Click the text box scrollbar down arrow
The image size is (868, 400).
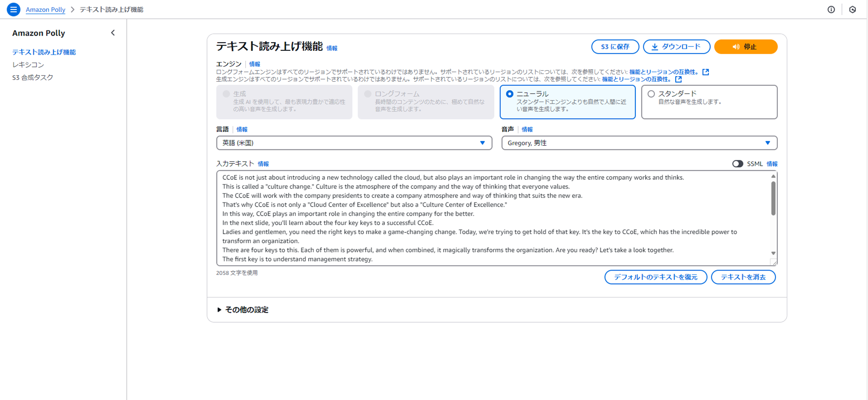point(773,253)
